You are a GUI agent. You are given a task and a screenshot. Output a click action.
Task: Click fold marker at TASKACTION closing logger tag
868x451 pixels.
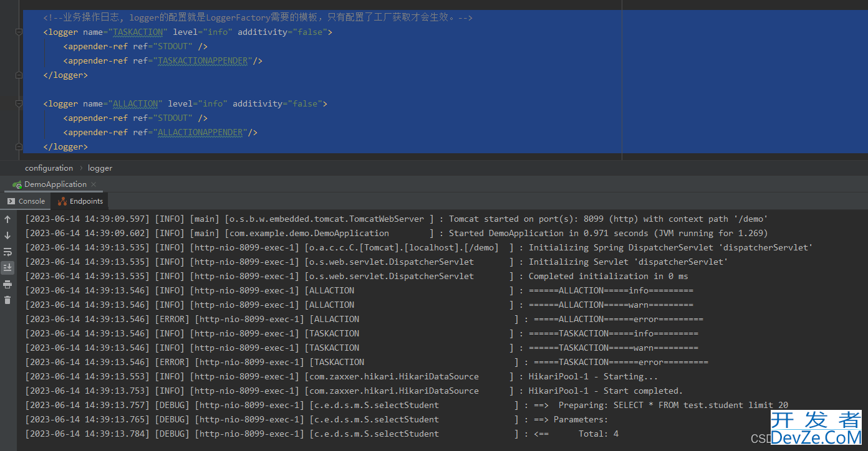19,75
